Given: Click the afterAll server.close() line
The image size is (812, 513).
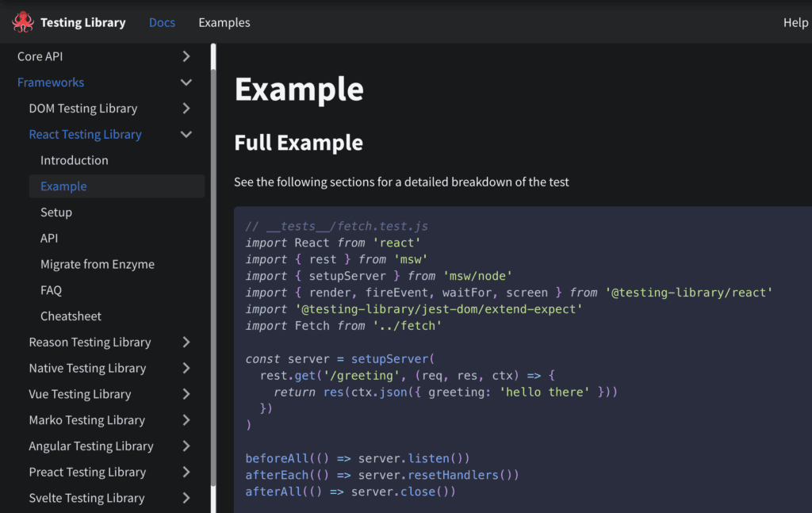Looking at the screenshot, I should [x=350, y=492].
